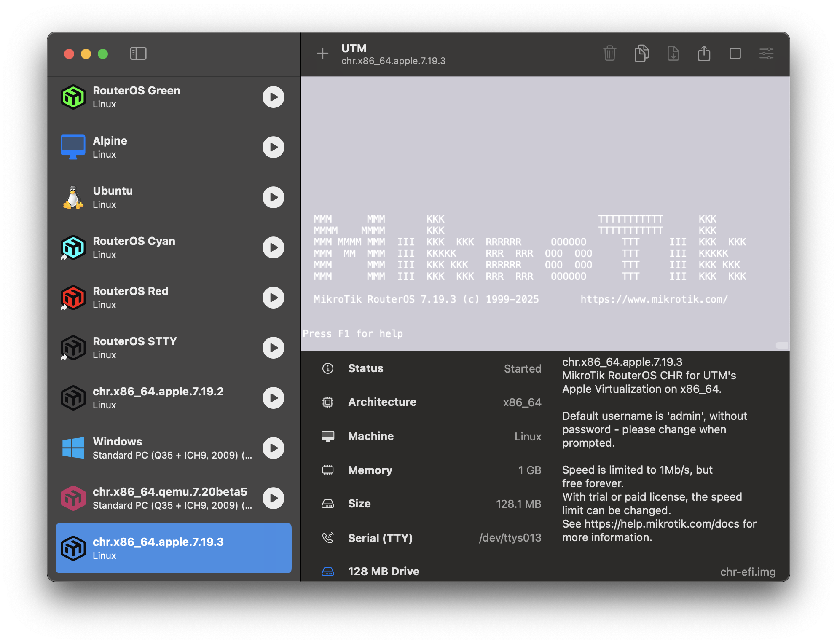Click the green RouterOS cube icon

click(x=73, y=97)
